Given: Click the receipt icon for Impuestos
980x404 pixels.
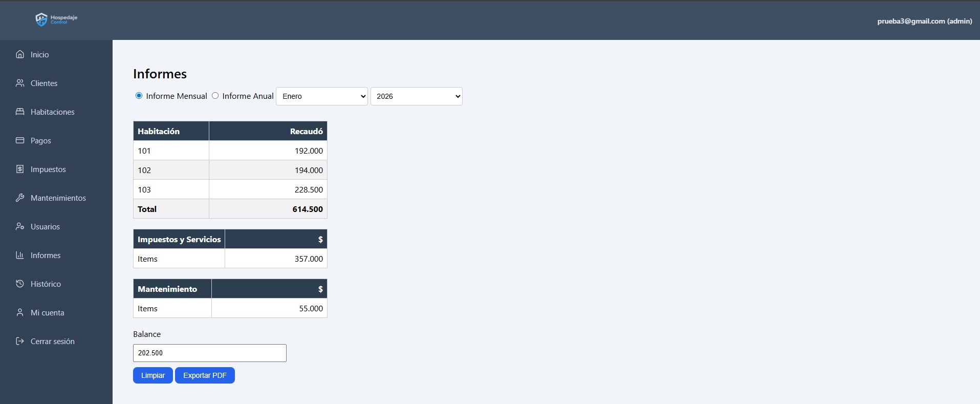Looking at the screenshot, I should click(20, 169).
